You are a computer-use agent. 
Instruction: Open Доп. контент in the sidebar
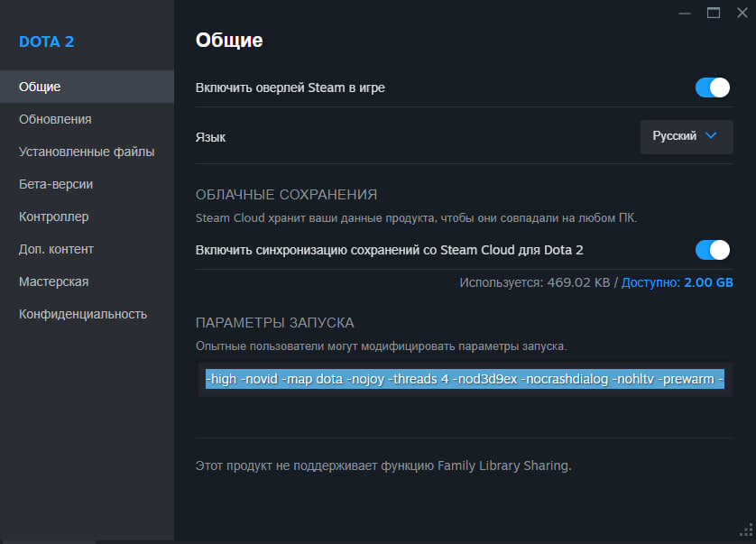(56, 249)
